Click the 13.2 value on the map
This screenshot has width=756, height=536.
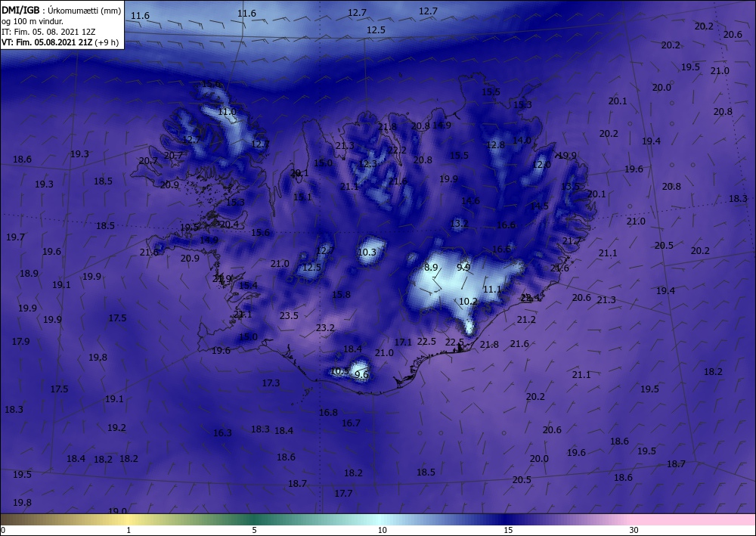tap(459, 224)
